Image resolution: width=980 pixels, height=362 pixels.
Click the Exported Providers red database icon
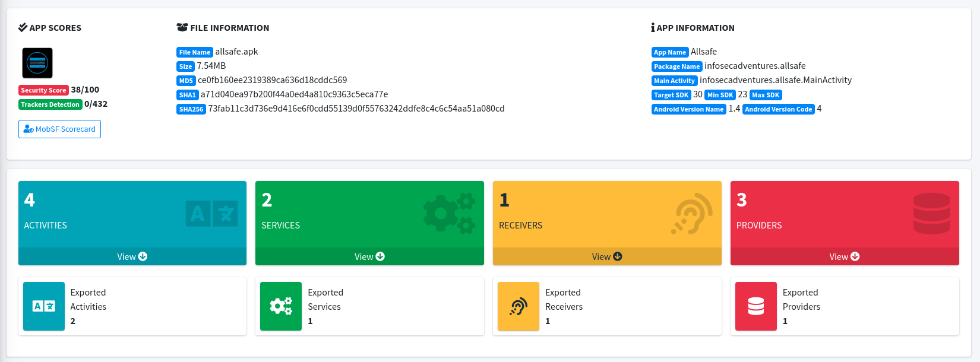[756, 306]
